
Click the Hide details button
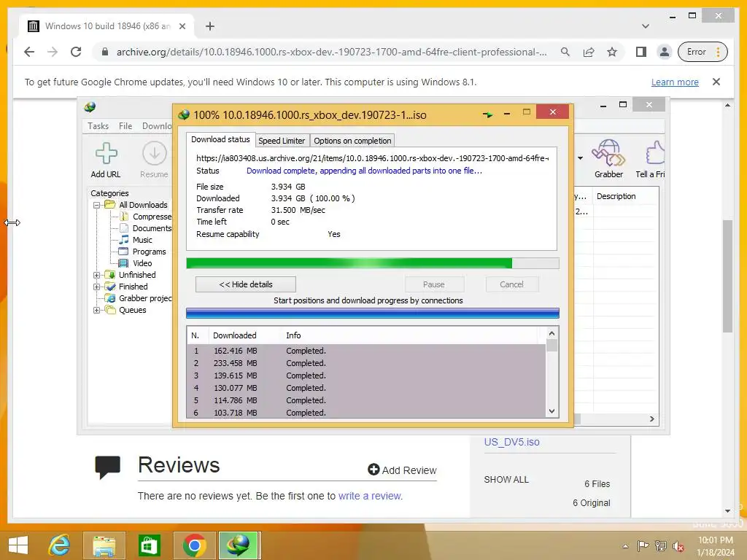pyautogui.click(x=246, y=284)
